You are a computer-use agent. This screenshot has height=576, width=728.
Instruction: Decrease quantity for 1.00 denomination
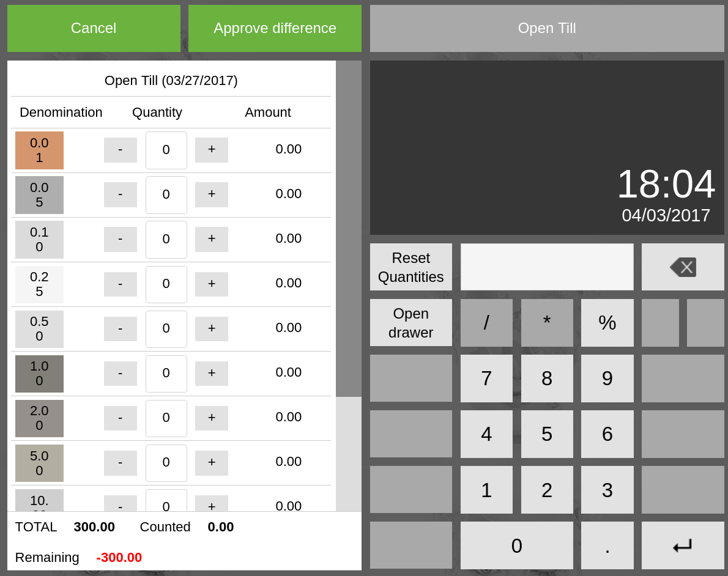[x=120, y=374]
